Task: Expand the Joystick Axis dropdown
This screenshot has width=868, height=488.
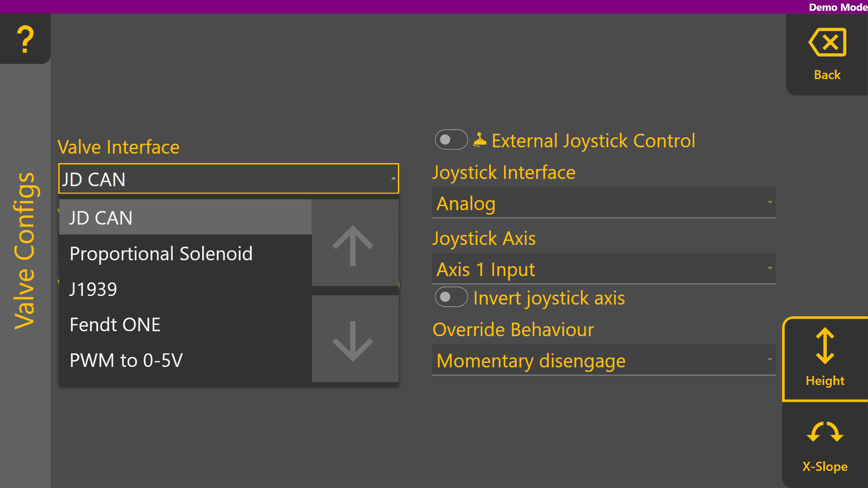Action: [x=604, y=269]
